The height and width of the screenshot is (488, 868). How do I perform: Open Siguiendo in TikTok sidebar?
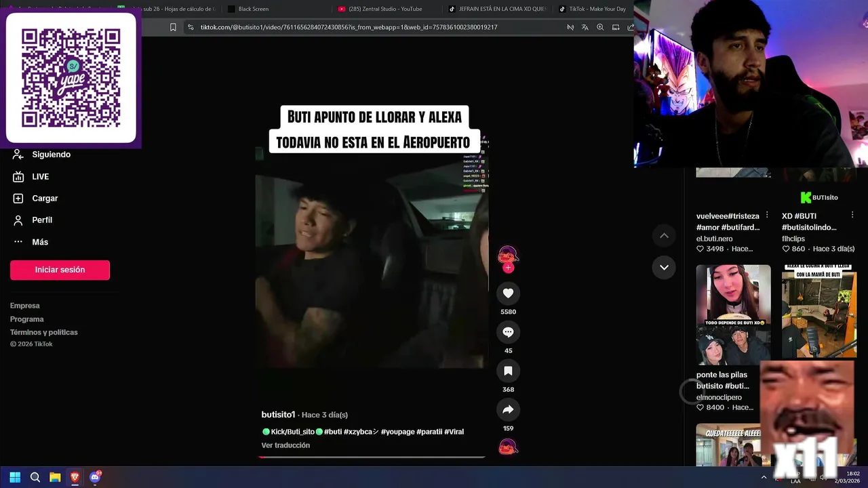coord(42,155)
